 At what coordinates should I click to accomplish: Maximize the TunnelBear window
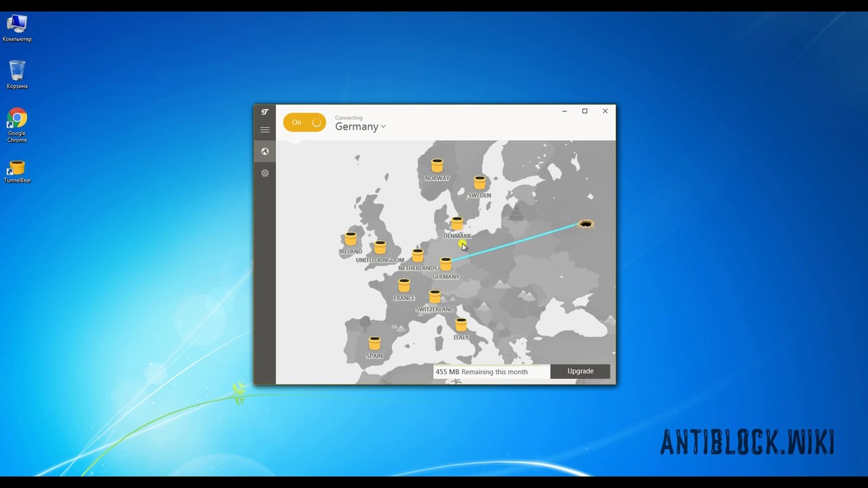pos(585,111)
